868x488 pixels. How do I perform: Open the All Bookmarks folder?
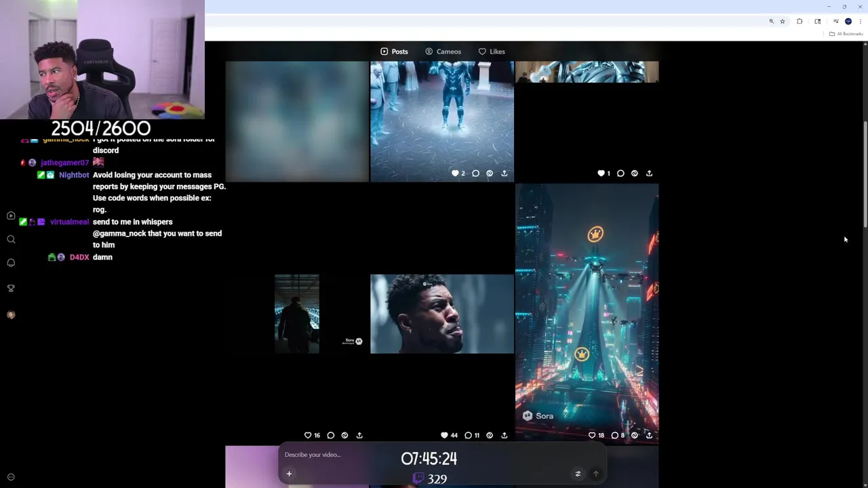tap(846, 34)
